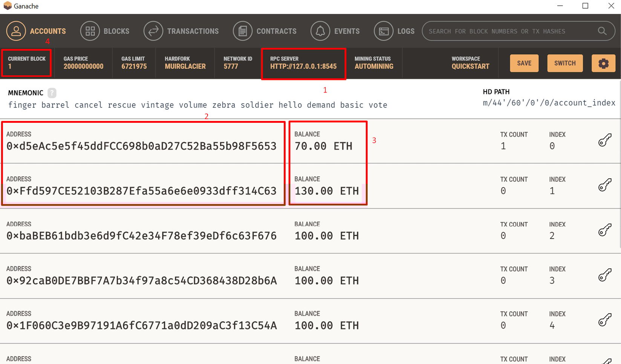Select address 0xd5eAc5e5f45ddFCC698b0aD27C52Ba55b98F5653
Viewport: 621px width, 364px height.
tap(142, 146)
